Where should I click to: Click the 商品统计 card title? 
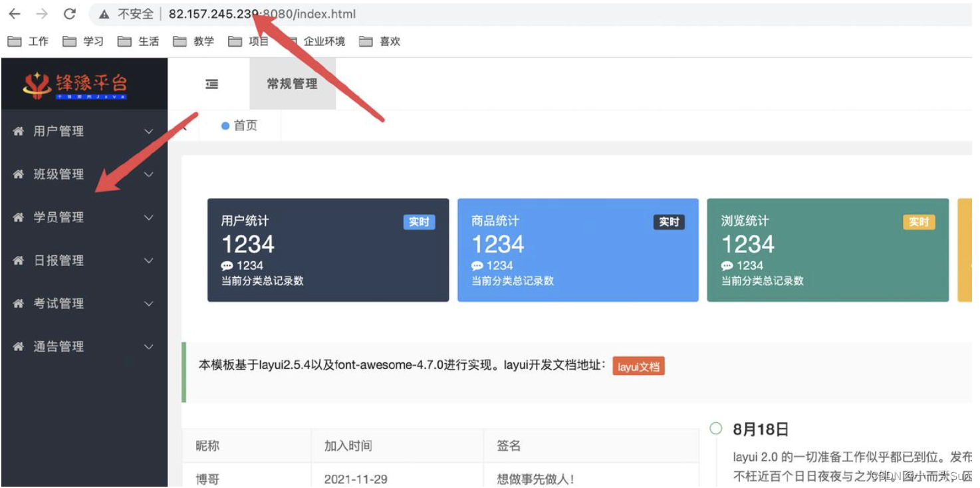[x=495, y=221]
